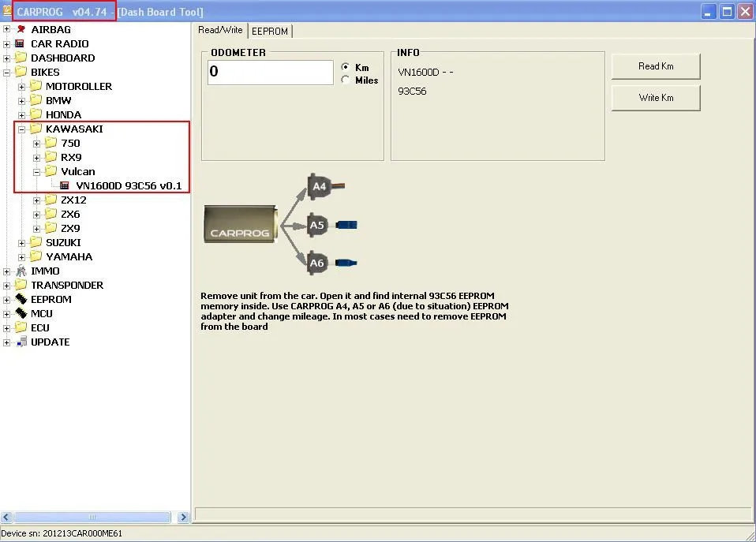Click the Read Km button
This screenshot has width=756, height=542.
pyautogui.click(x=656, y=66)
